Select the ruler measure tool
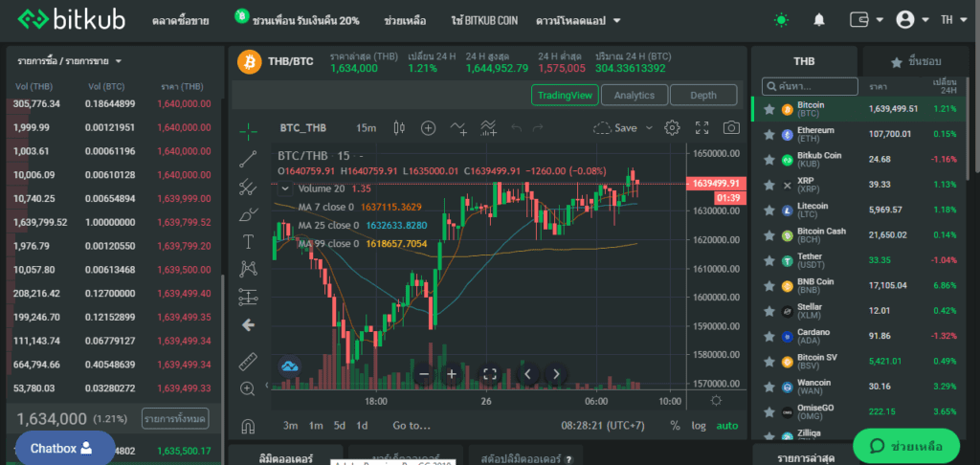Screen dimensions: 980x465 (248, 362)
